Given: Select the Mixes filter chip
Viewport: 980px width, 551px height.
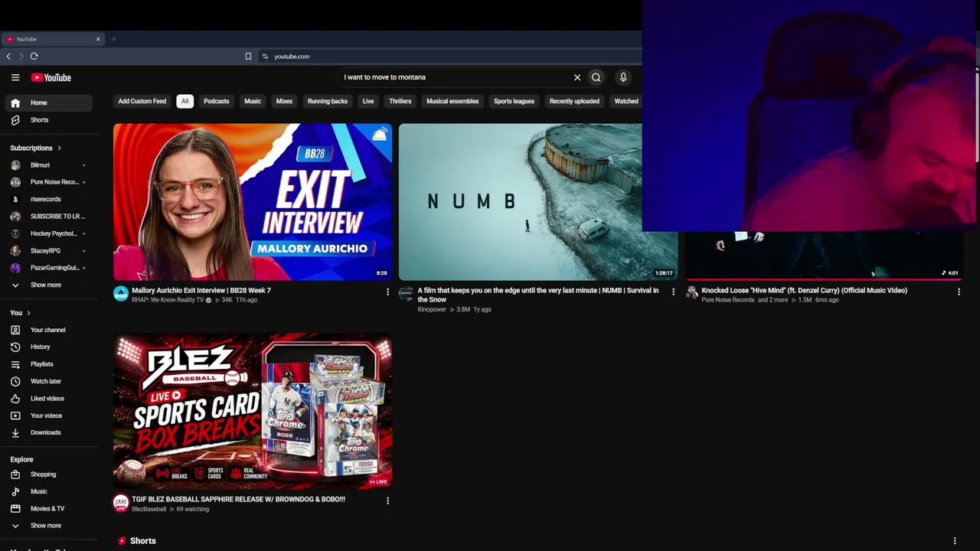Looking at the screenshot, I should (x=284, y=101).
